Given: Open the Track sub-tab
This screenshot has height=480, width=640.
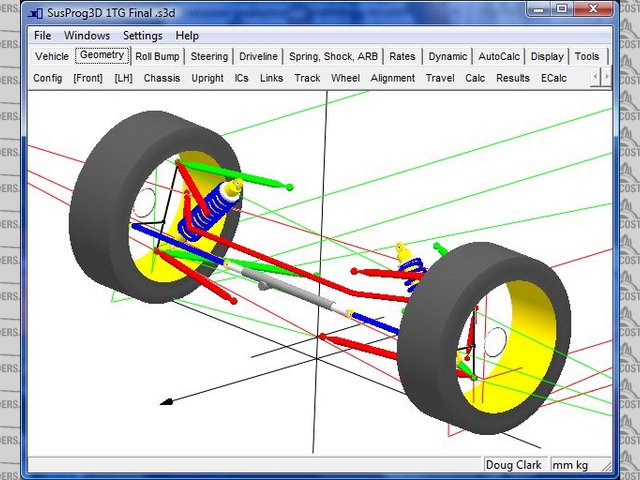Looking at the screenshot, I should (307, 78).
